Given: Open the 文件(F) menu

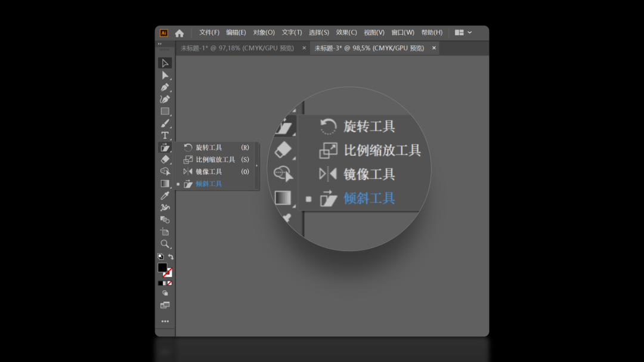Looking at the screenshot, I should tap(209, 32).
